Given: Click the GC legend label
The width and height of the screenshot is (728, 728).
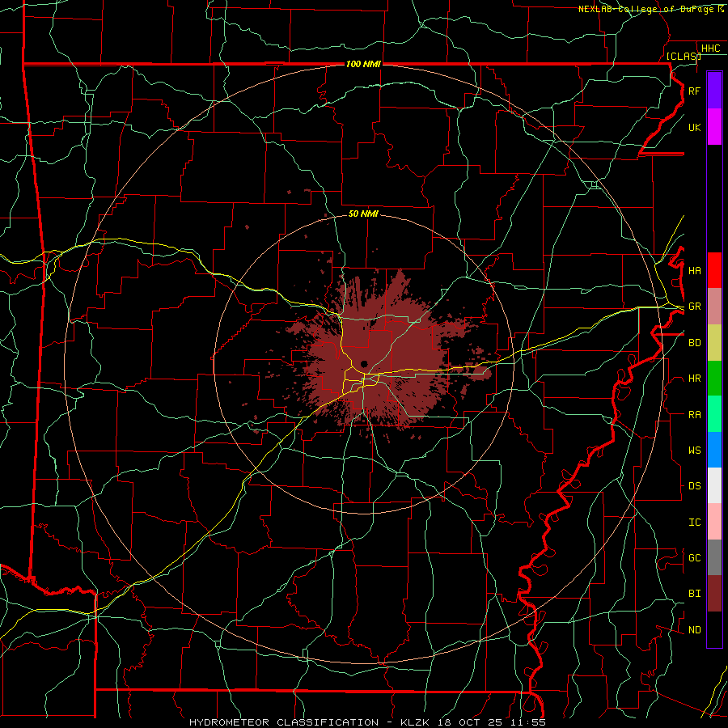Looking at the screenshot, I should click(x=694, y=557).
